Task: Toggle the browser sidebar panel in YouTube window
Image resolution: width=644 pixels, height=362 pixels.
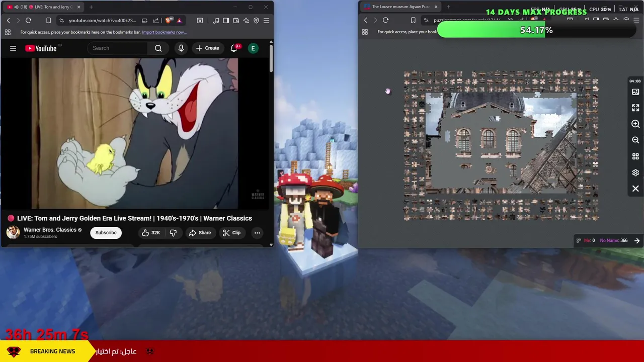Action: tap(226, 21)
